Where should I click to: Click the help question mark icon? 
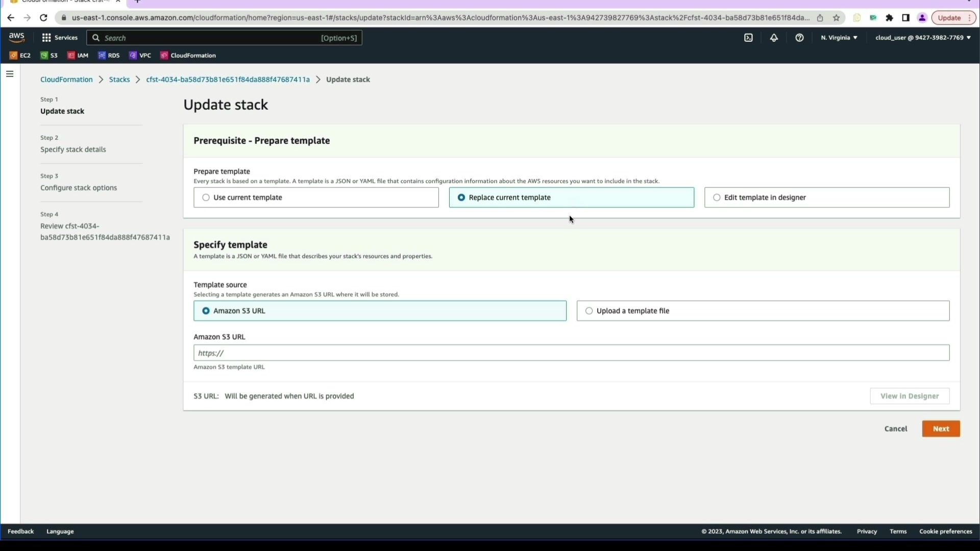tap(799, 38)
